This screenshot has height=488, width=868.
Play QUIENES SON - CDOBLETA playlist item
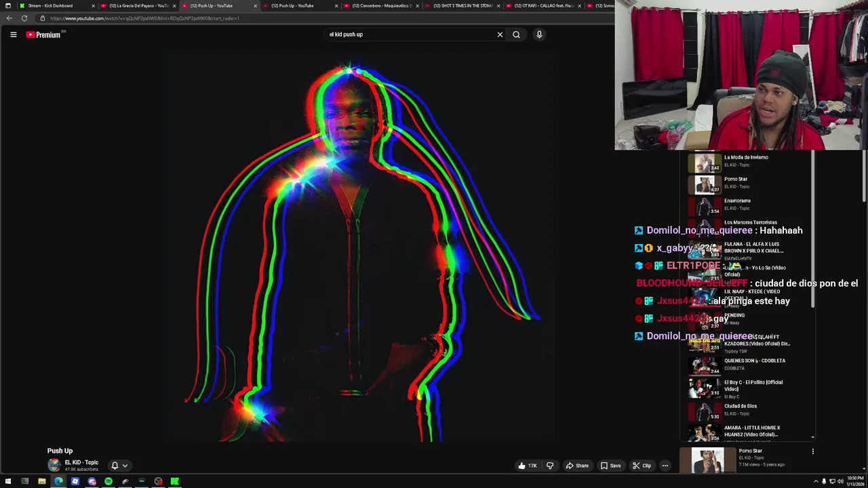[x=749, y=365]
